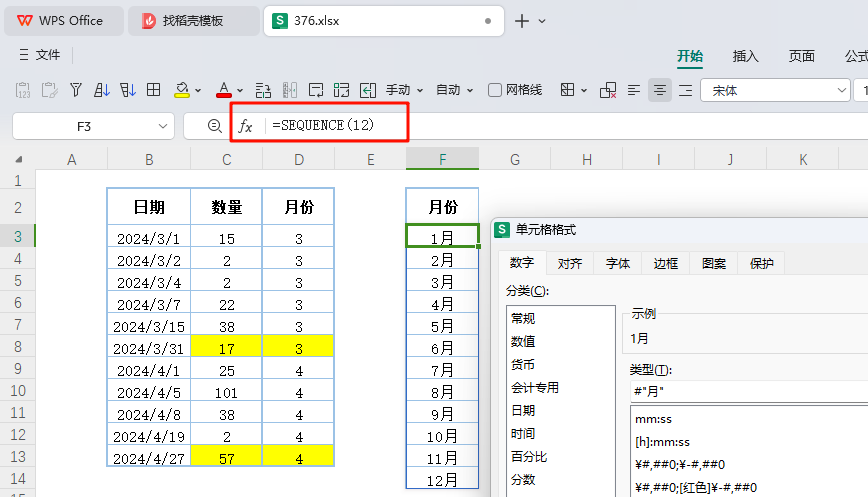Align text center

click(x=659, y=90)
